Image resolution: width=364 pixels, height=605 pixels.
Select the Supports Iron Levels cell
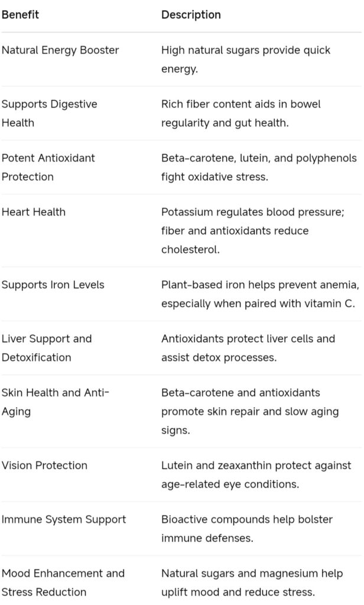pos(53,285)
